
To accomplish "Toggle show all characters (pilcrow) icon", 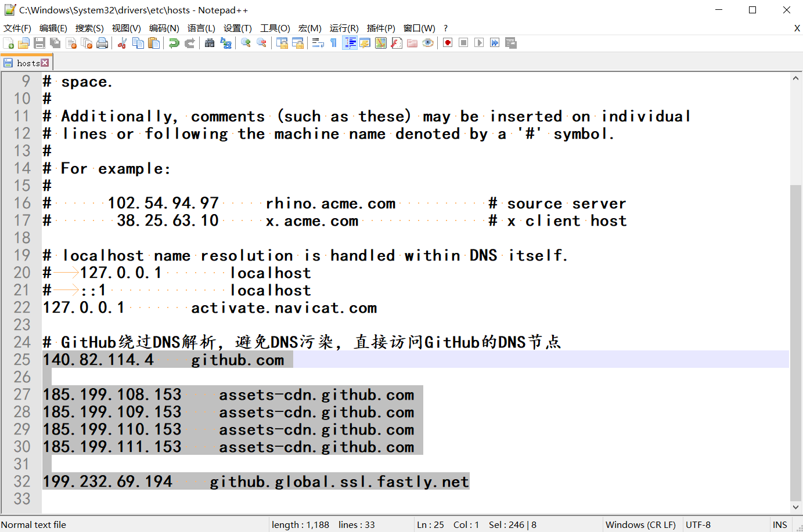I will click(333, 43).
